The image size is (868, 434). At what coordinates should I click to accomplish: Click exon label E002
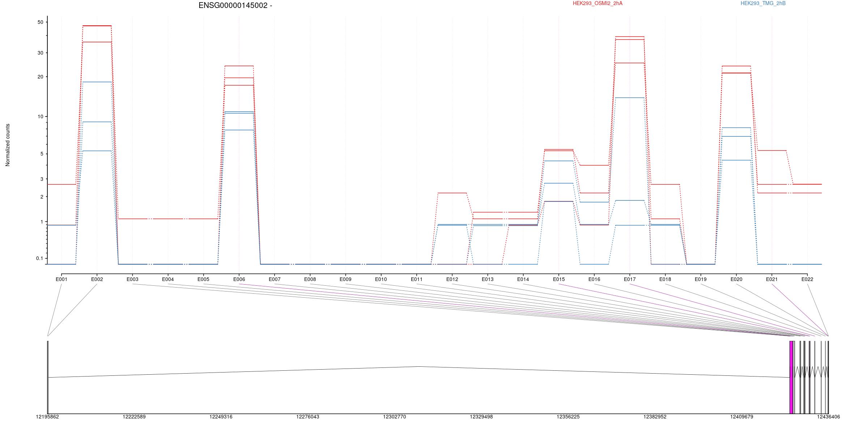click(x=97, y=279)
